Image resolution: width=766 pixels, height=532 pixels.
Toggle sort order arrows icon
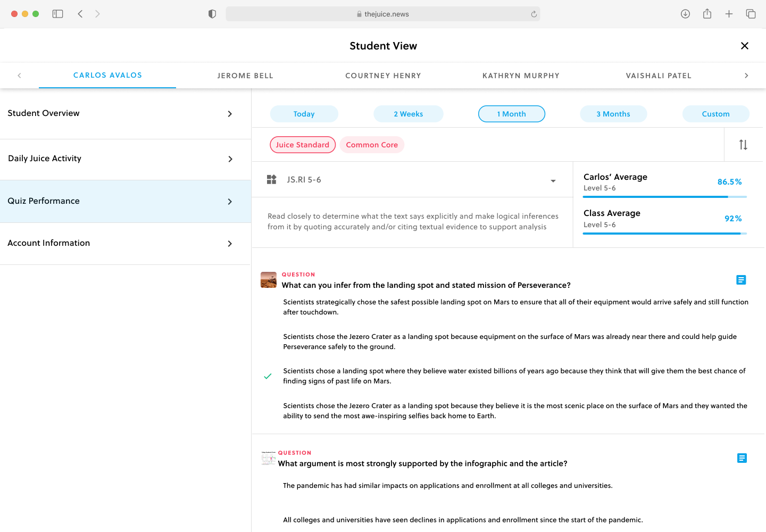pos(743,145)
